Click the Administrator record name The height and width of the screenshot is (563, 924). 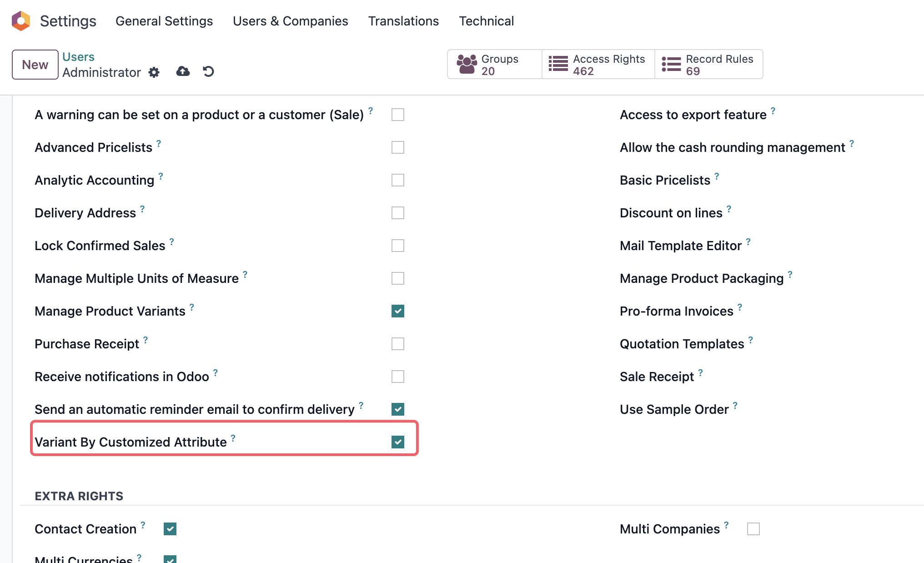pyautogui.click(x=101, y=73)
